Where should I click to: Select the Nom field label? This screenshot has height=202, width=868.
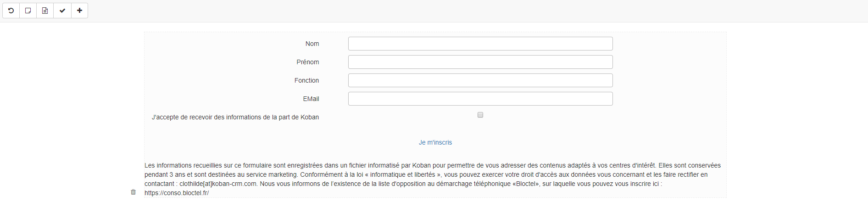tap(312, 44)
